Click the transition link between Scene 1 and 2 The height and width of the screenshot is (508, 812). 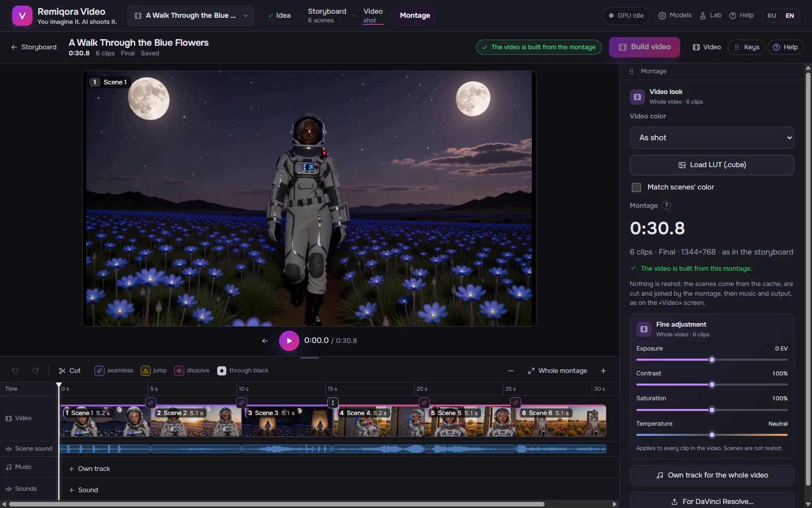(151, 403)
